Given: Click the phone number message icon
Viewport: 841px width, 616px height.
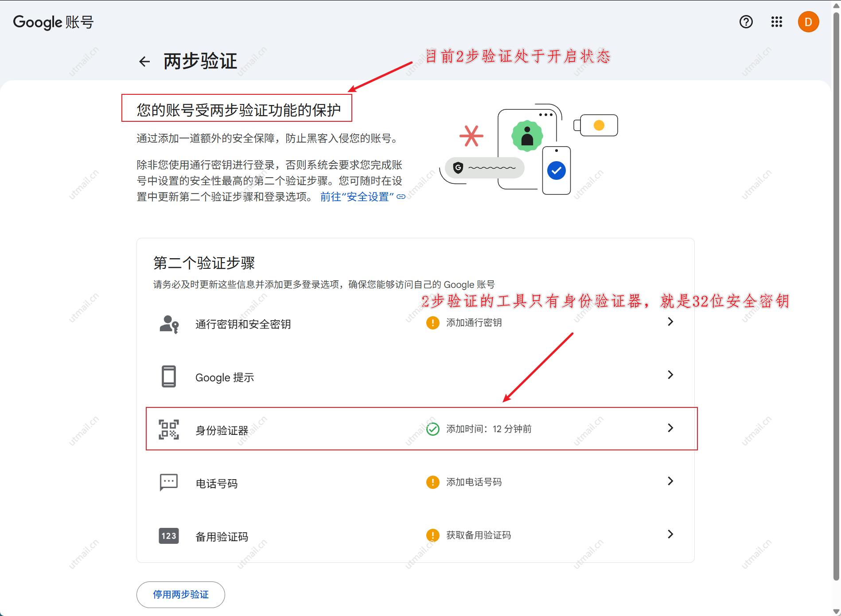Looking at the screenshot, I should (169, 482).
